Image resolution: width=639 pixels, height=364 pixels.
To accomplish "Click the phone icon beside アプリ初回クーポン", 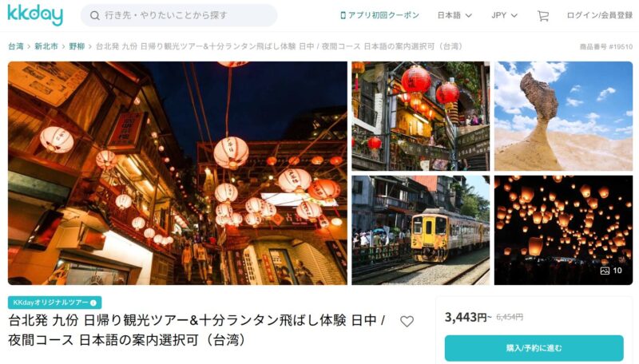I will (343, 15).
